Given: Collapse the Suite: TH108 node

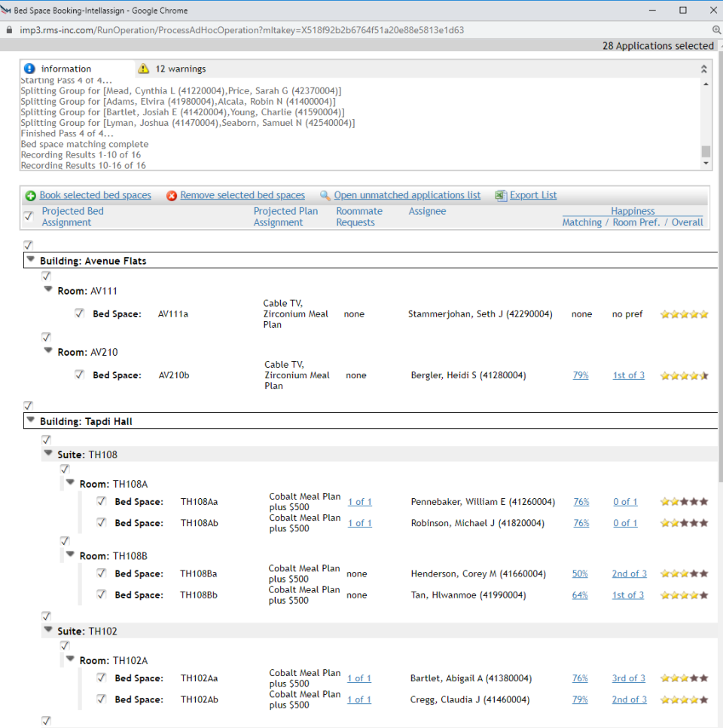Looking at the screenshot, I should pos(47,453).
